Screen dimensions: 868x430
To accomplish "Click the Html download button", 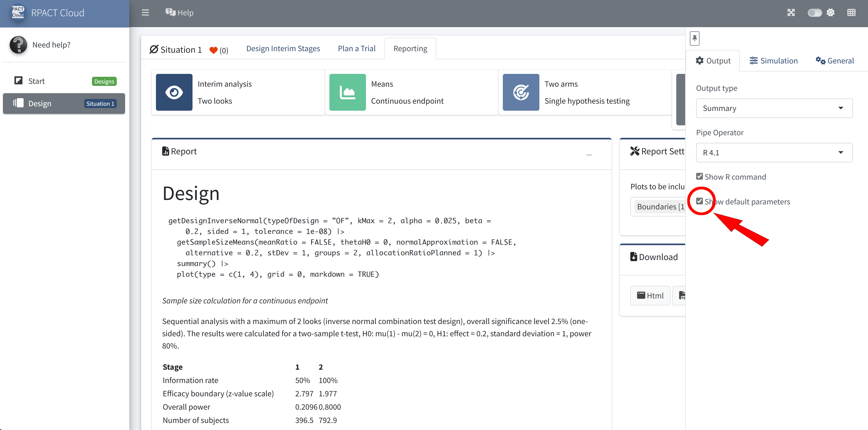I will pyautogui.click(x=650, y=296).
